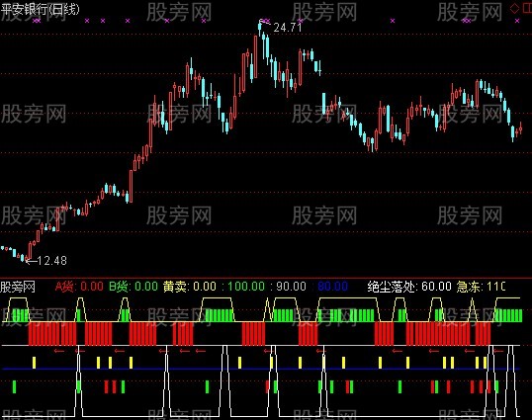Select the B货: 0.00 indicator value

coord(133,287)
